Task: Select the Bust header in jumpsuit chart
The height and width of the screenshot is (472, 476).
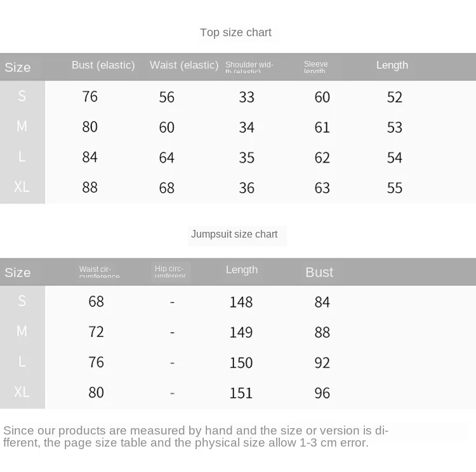Action: 319,273
